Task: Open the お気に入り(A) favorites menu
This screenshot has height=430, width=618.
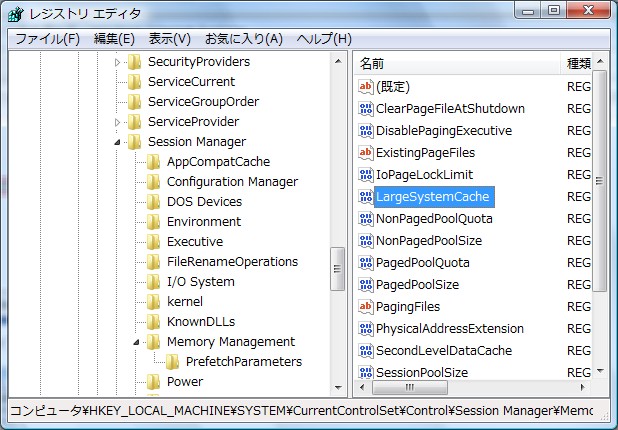Action: pos(244,39)
